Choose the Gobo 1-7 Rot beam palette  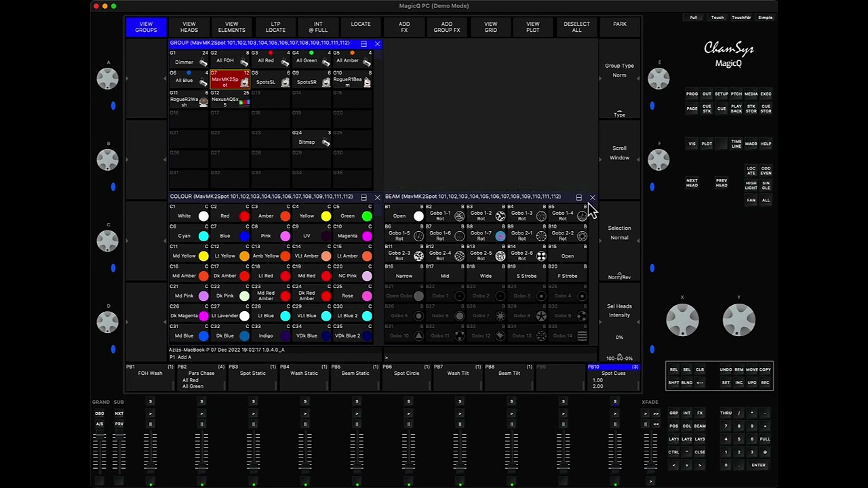(486, 233)
